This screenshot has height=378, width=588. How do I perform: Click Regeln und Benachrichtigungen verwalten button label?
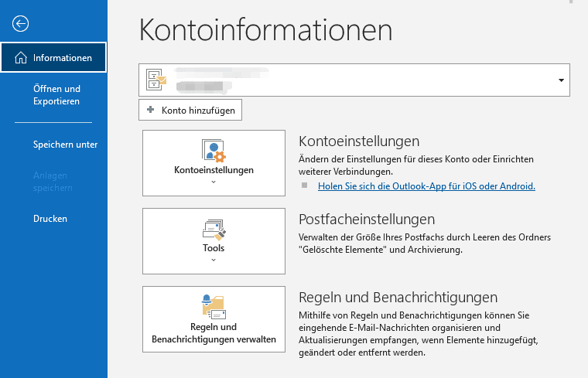214,333
